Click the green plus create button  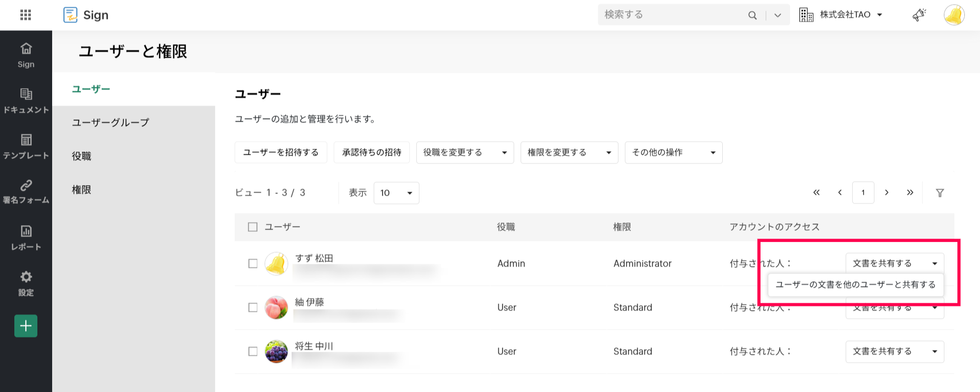coord(26,326)
